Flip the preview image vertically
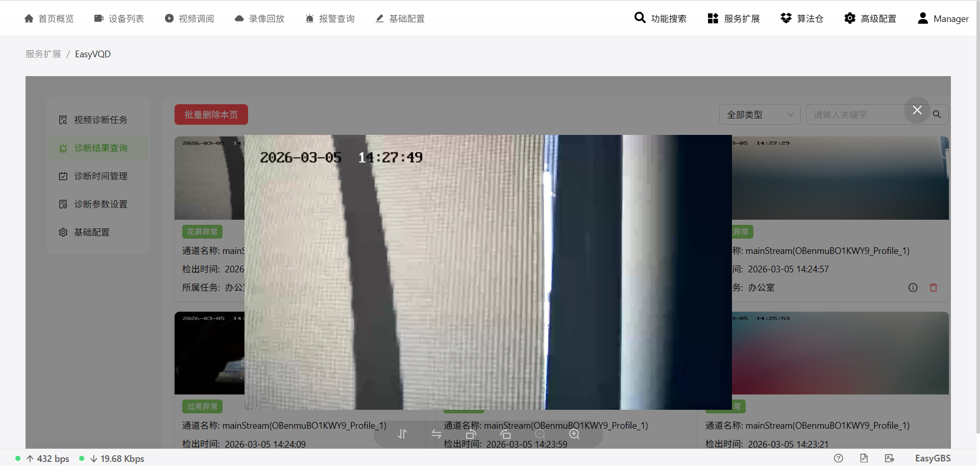The image size is (980, 466). pos(402,434)
